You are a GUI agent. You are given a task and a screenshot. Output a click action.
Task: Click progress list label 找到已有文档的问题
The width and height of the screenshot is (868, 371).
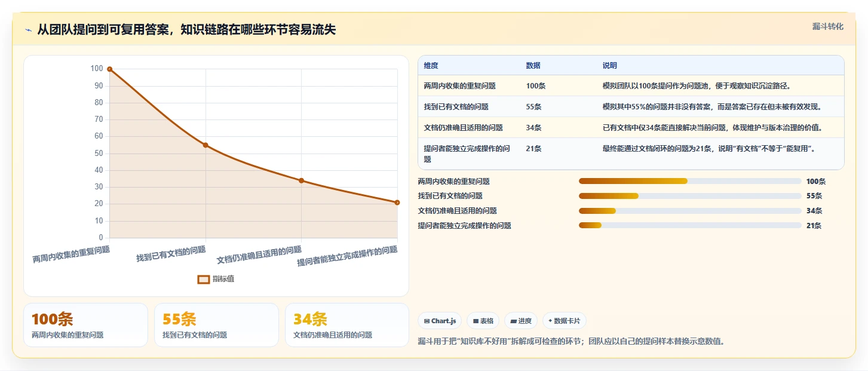pos(450,196)
